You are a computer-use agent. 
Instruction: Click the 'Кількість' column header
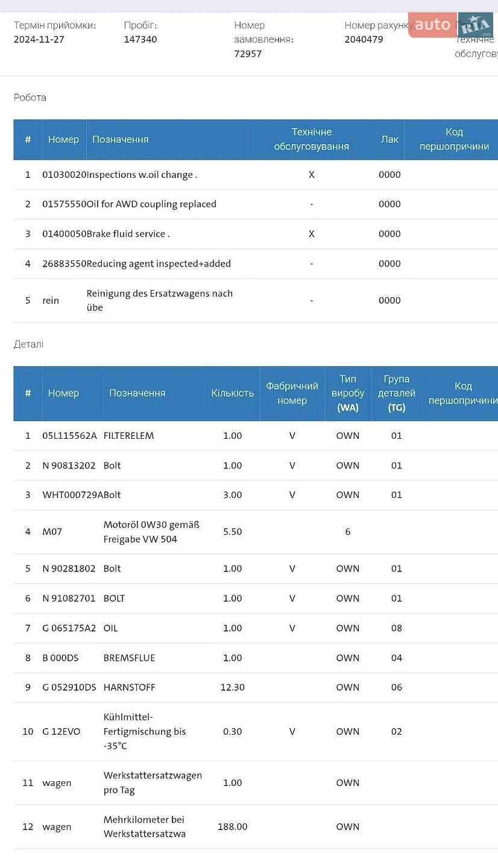click(233, 393)
